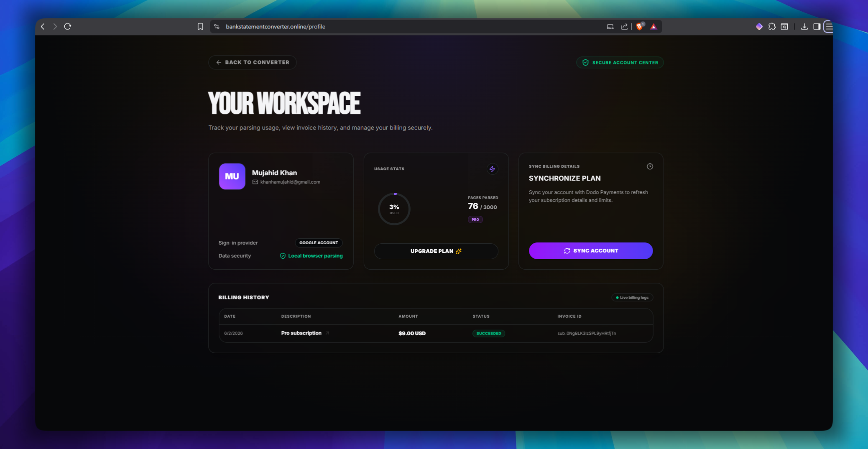Click the screen cast icon in address bar
Viewport: 868px width, 449px height.
click(610, 26)
